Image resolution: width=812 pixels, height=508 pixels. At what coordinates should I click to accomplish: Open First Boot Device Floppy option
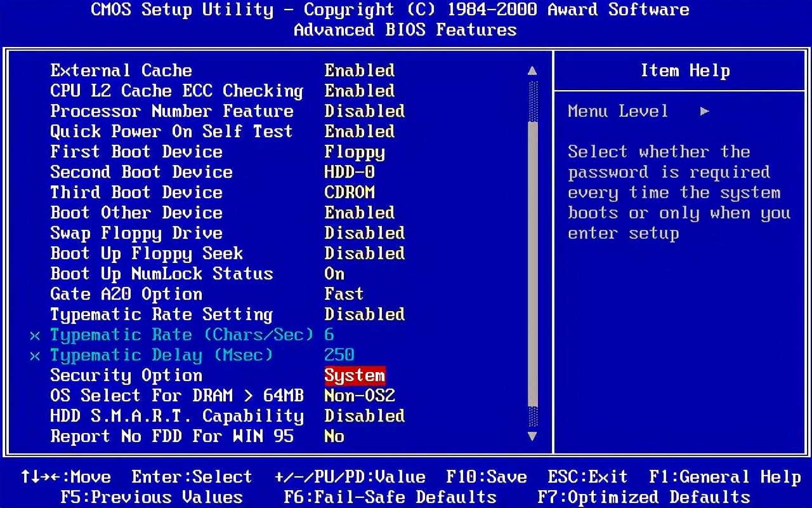tap(355, 152)
